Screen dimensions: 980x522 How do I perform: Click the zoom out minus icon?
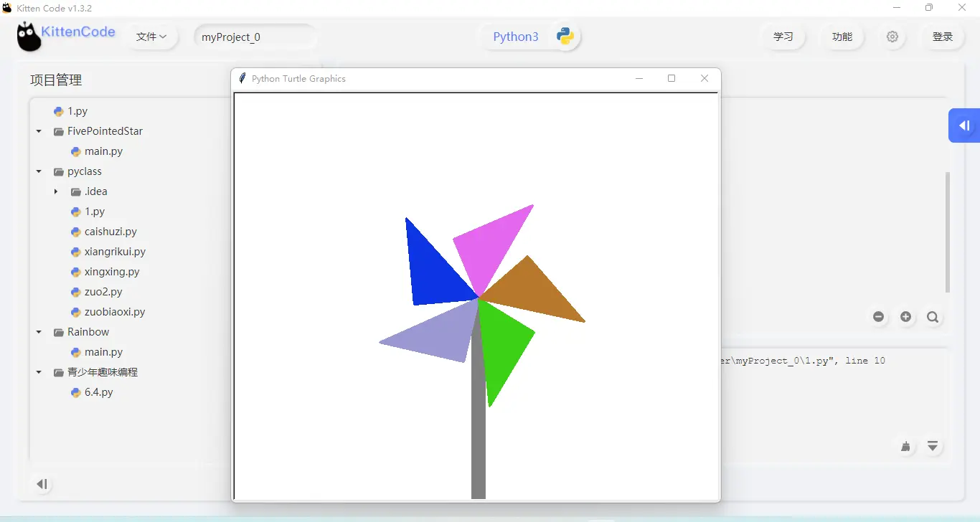point(878,317)
